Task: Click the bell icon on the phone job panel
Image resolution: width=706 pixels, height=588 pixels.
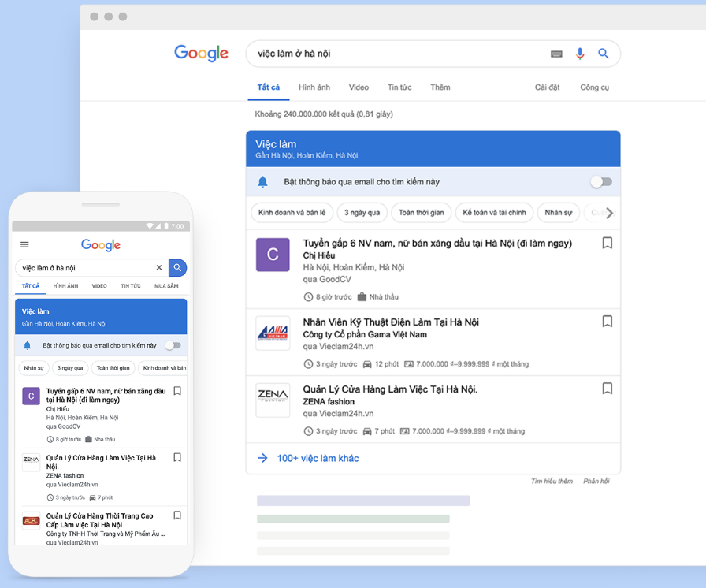Action: click(x=27, y=345)
